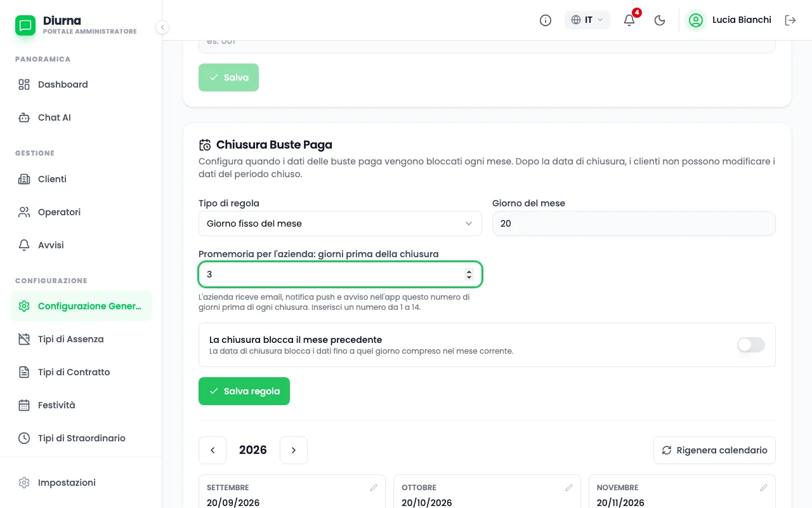Screen dimensions: 812x508
Task: Select Configurazione Generale menu item
Action: click(81, 306)
